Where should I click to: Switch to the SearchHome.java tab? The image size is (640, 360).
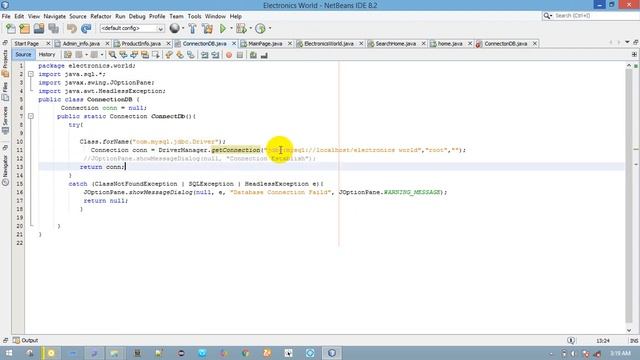click(x=396, y=43)
